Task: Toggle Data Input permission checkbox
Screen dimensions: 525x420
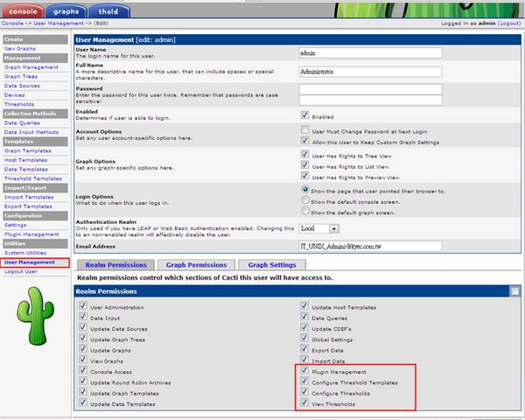Action: [x=83, y=316]
